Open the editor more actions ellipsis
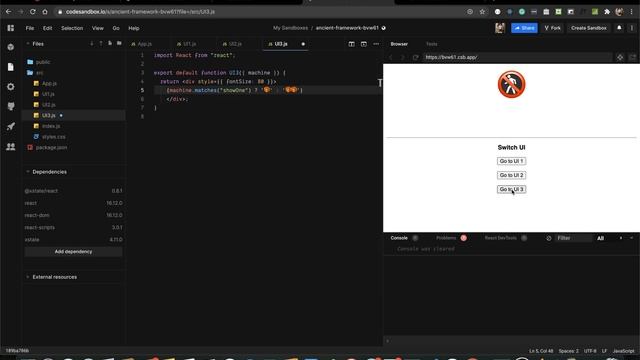The height and width of the screenshot is (360, 640). (376, 44)
